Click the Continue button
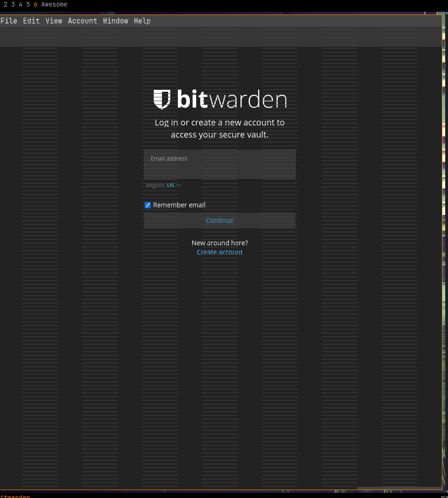 coord(220,220)
